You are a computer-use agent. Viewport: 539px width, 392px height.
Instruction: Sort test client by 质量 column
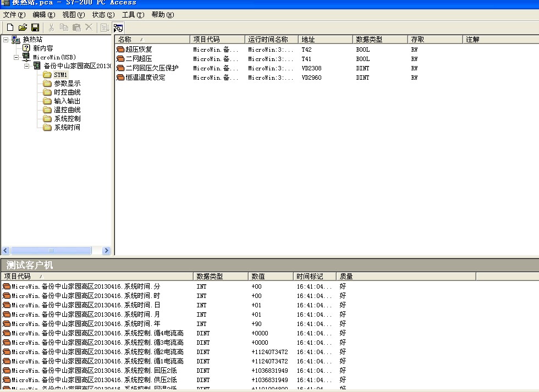(406, 276)
